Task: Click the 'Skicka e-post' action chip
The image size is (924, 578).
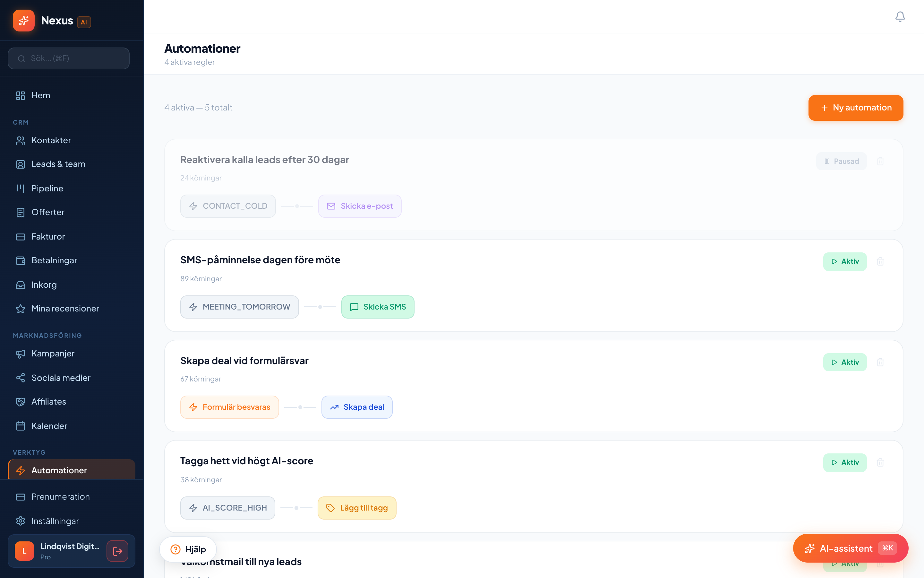Action: click(360, 206)
